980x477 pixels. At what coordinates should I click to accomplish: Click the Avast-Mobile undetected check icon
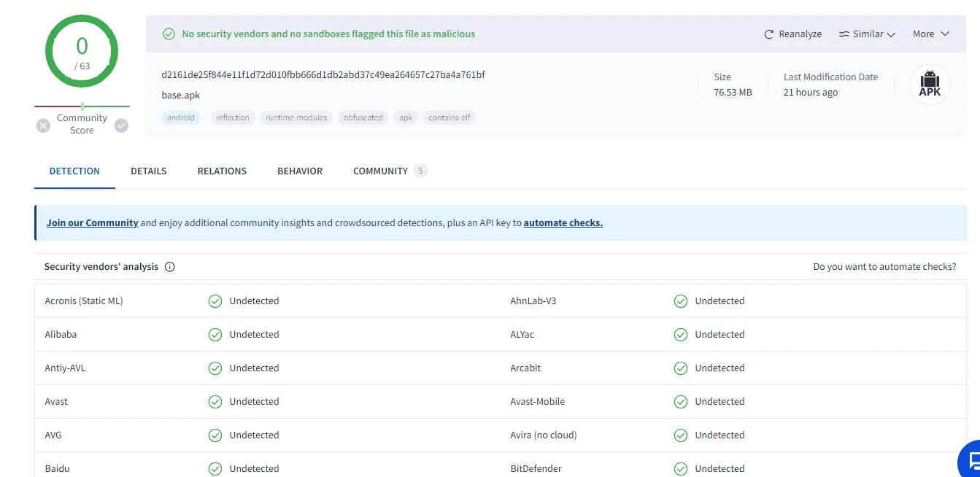(681, 402)
